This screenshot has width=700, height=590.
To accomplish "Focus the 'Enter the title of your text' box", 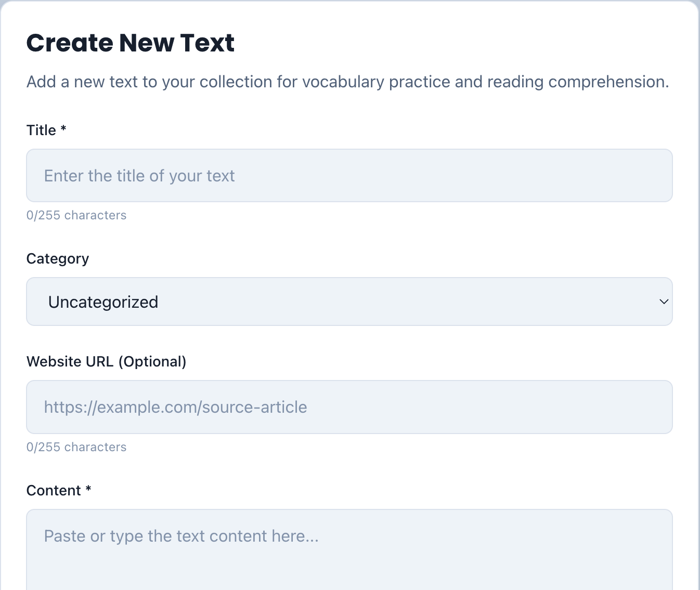I will 349,175.
